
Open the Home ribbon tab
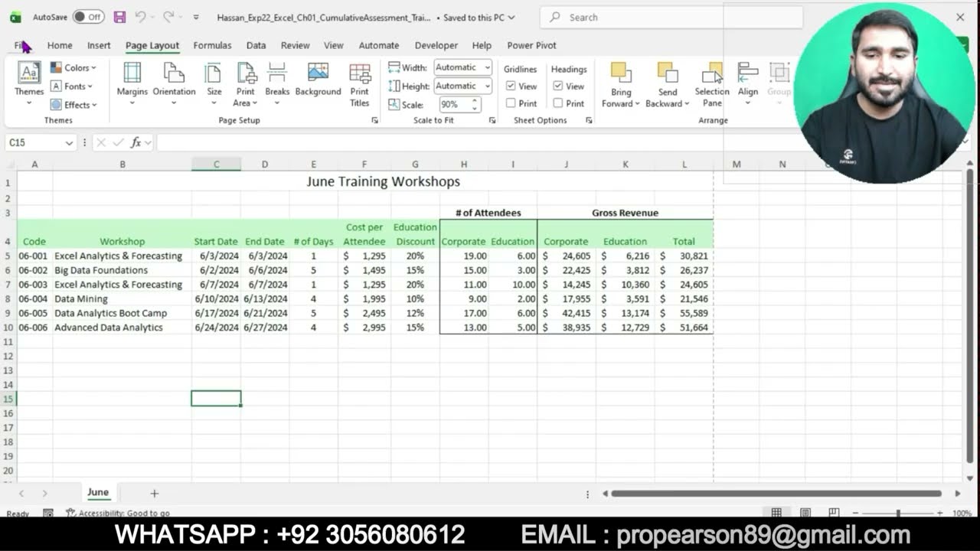60,45
